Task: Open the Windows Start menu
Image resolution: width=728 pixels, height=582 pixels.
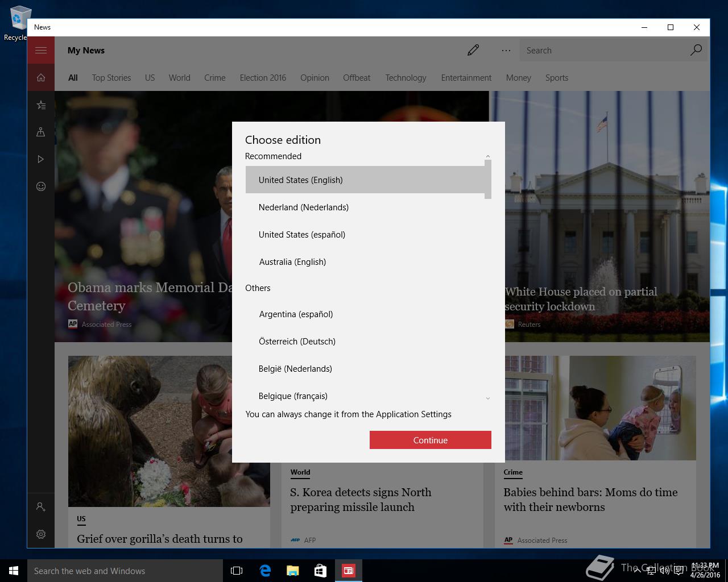Action: [x=14, y=571]
